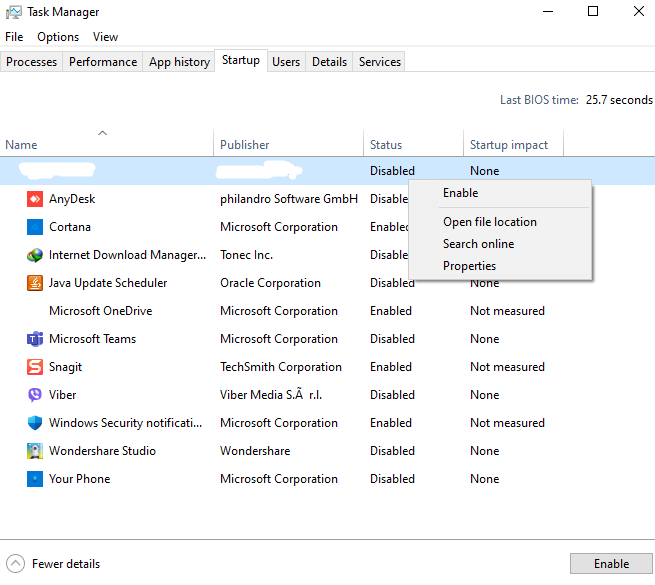This screenshot has width=655, height=585.
Task: Click the Your Phone app icon
Action: point(35,479)
